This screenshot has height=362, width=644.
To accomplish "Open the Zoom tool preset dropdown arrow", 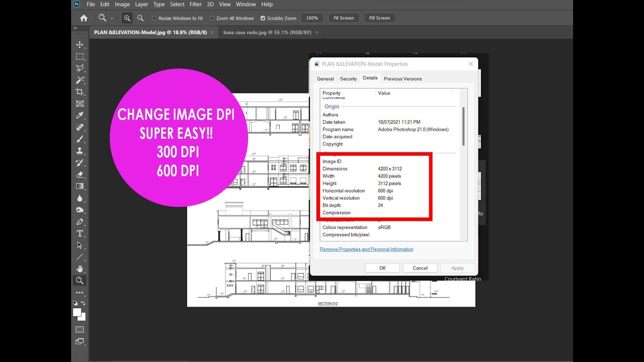I will click(112, 18).
